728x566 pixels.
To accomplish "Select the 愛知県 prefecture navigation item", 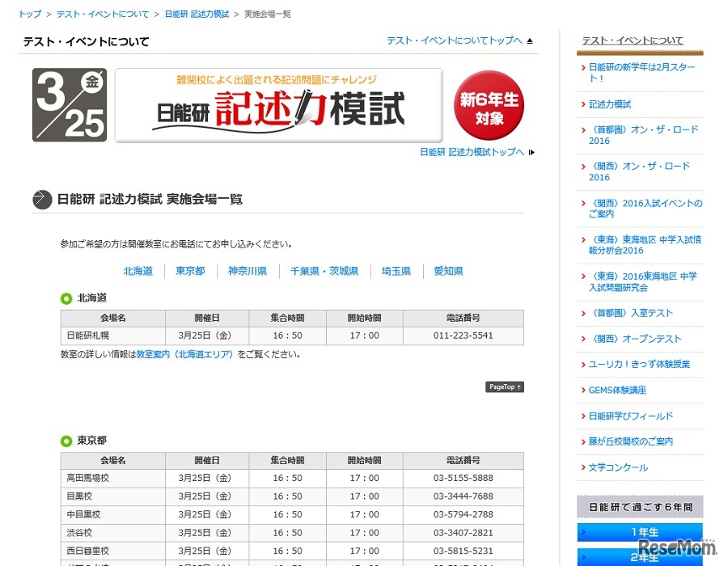I will point(448,271).
